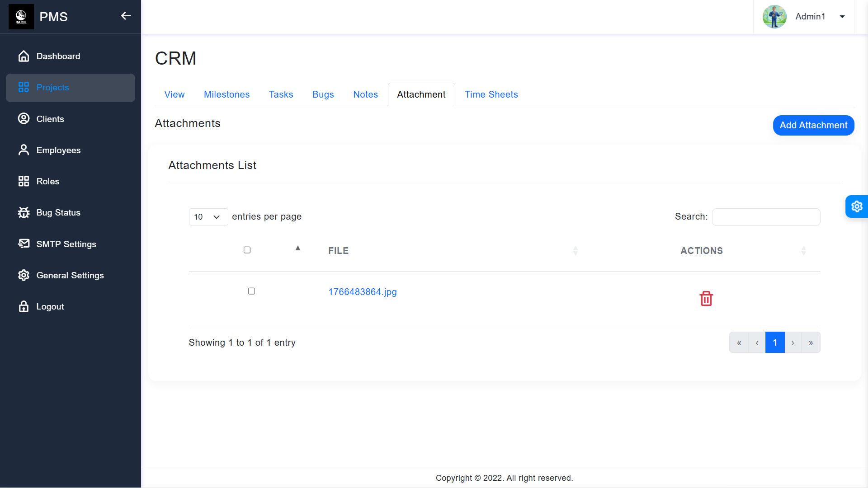Open the 1766483864.jpg file link

[362, 292]
